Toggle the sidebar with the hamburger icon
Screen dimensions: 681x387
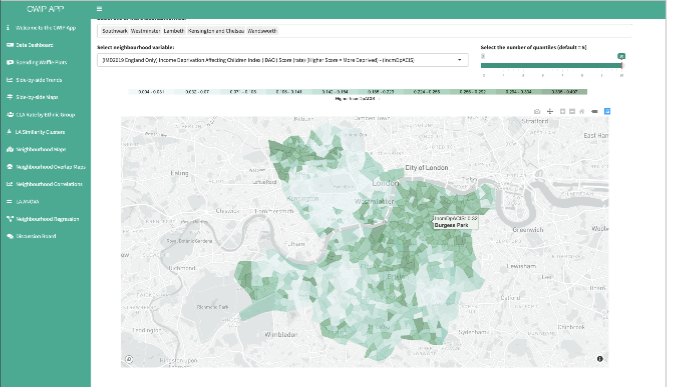tap(99, 9)
